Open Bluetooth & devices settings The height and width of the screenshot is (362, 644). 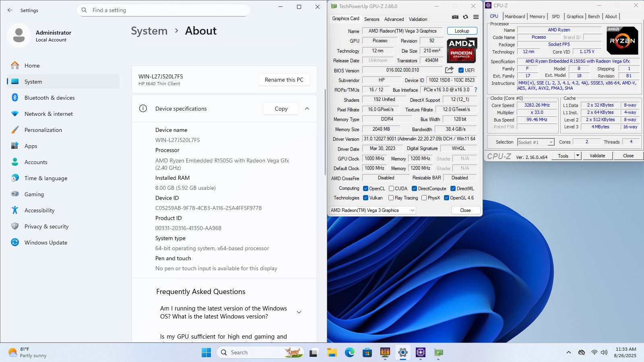click(x=50, y=98)
